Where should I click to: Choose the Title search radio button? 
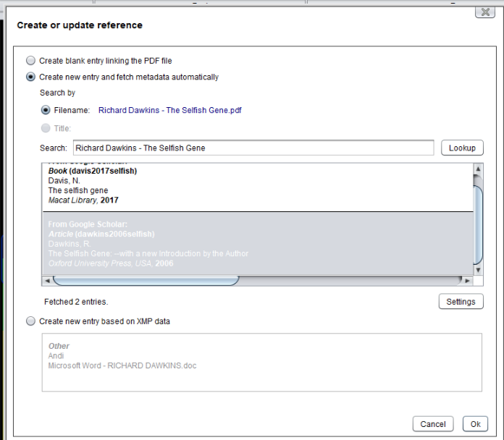(46, 128)
